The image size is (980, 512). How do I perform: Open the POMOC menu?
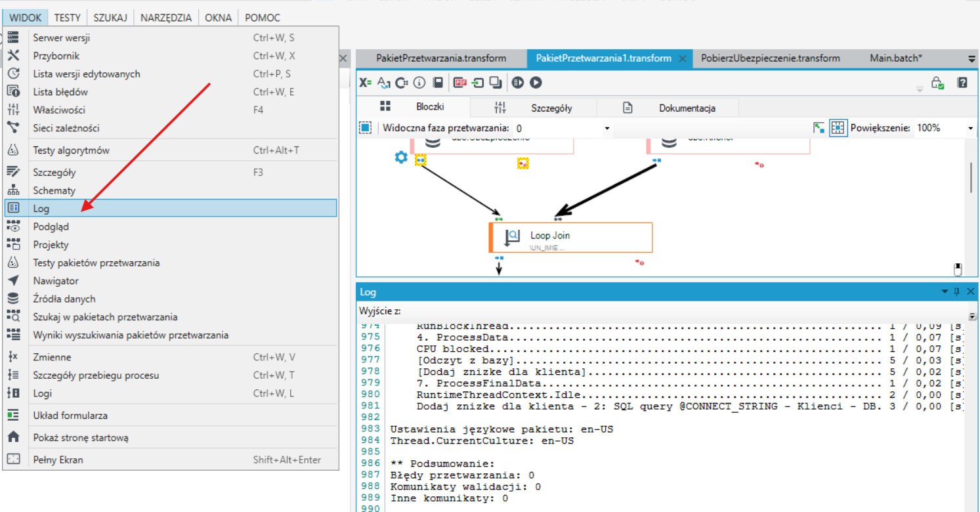[x=262, y=18]
